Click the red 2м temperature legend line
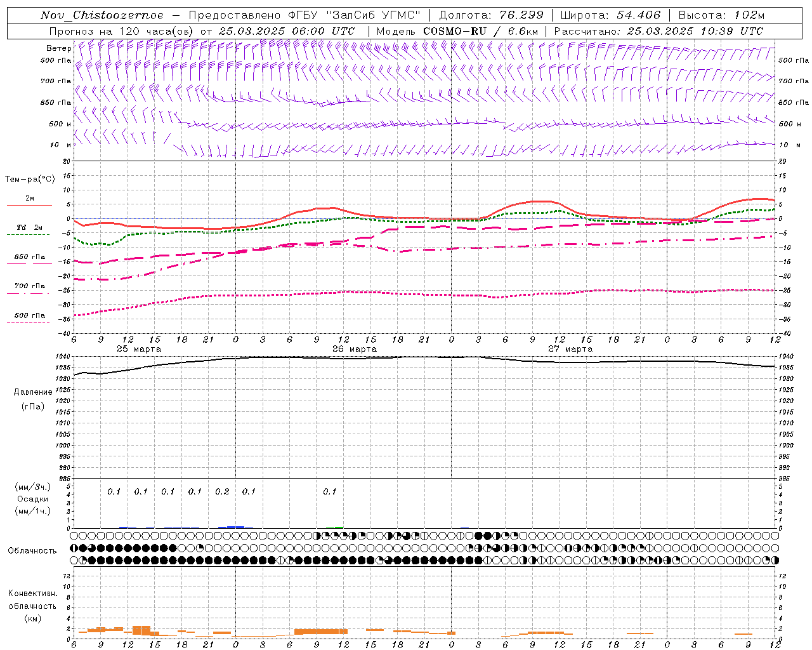This screenshot has width=812, height=650. [x=29, y=205]
